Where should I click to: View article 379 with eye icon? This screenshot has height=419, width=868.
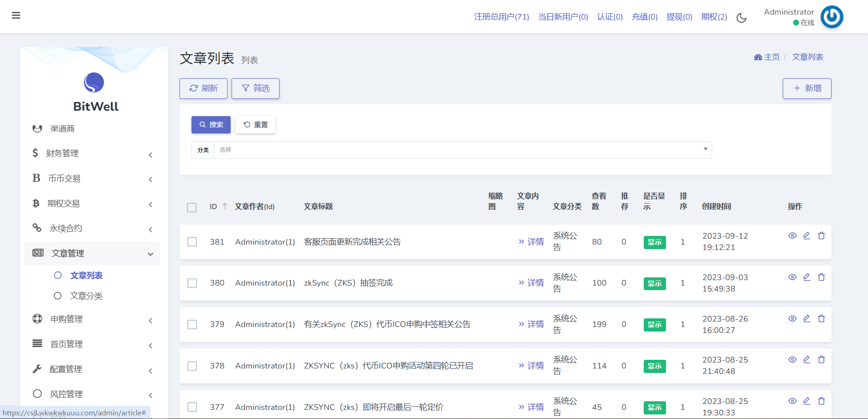[x=792, y=318]
